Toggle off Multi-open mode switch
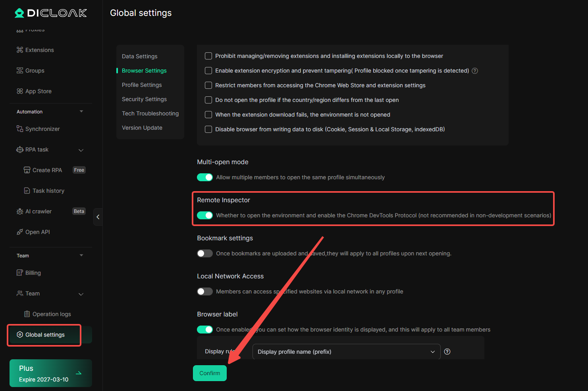The width and height of the screenshot is (588, 391). tap(205, 177)
